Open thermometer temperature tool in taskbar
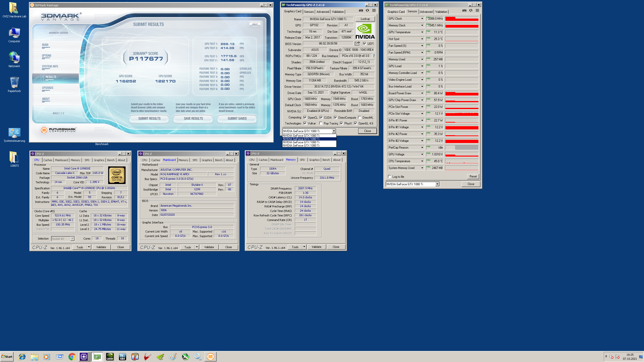The image size is (644, 362). pos(135,356)
